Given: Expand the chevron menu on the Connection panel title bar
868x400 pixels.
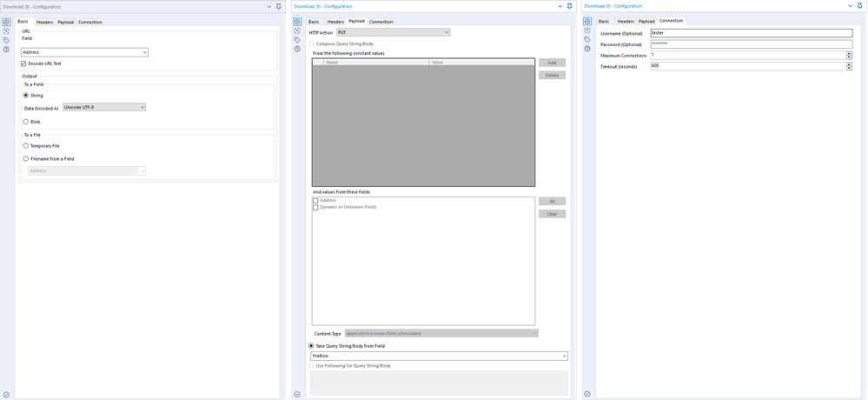Looking at the screenshot, I should click(x=851, y=5).
